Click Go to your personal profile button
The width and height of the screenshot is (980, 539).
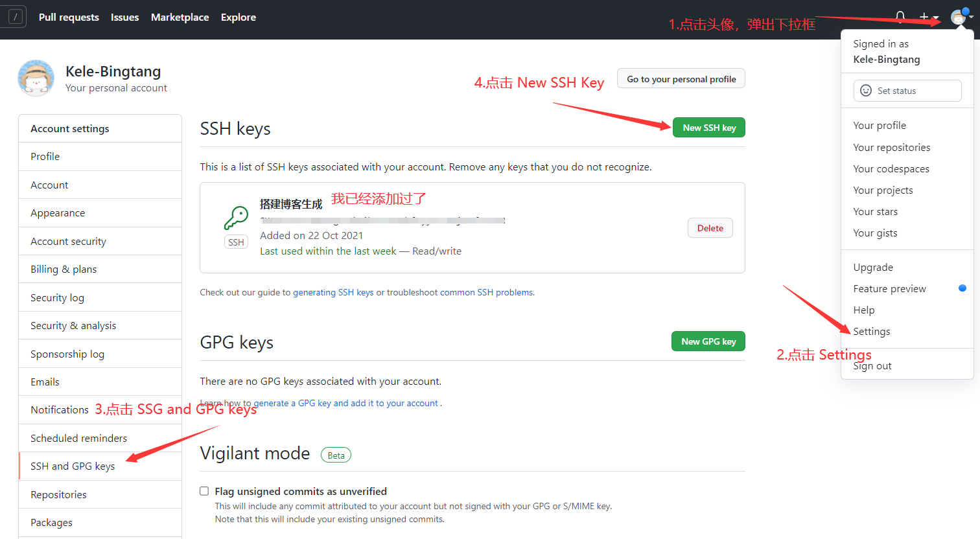[x=681, y=79]
